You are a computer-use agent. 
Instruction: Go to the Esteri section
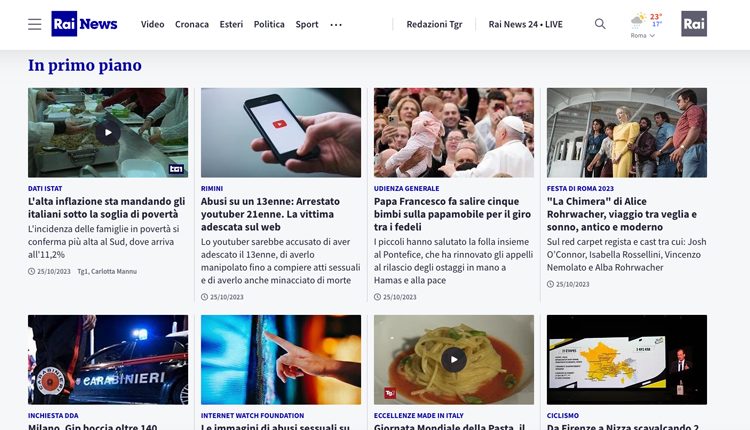coord(231,24)
